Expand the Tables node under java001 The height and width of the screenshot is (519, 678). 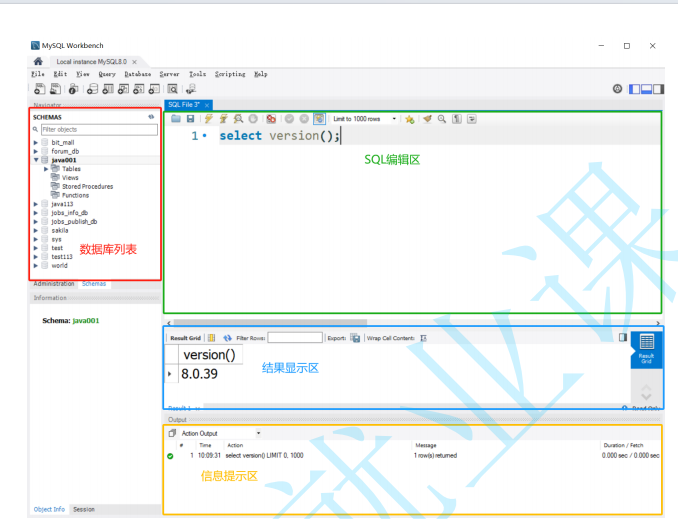[46, 169]
